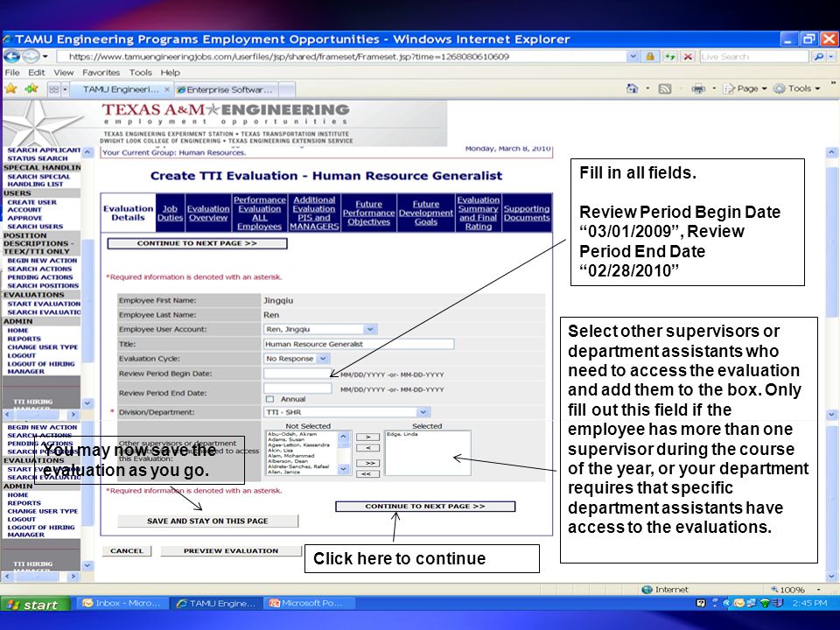840x630 pixels.
Task: Click the Preview Evaluation button
Action: click(x=231, y=550)
